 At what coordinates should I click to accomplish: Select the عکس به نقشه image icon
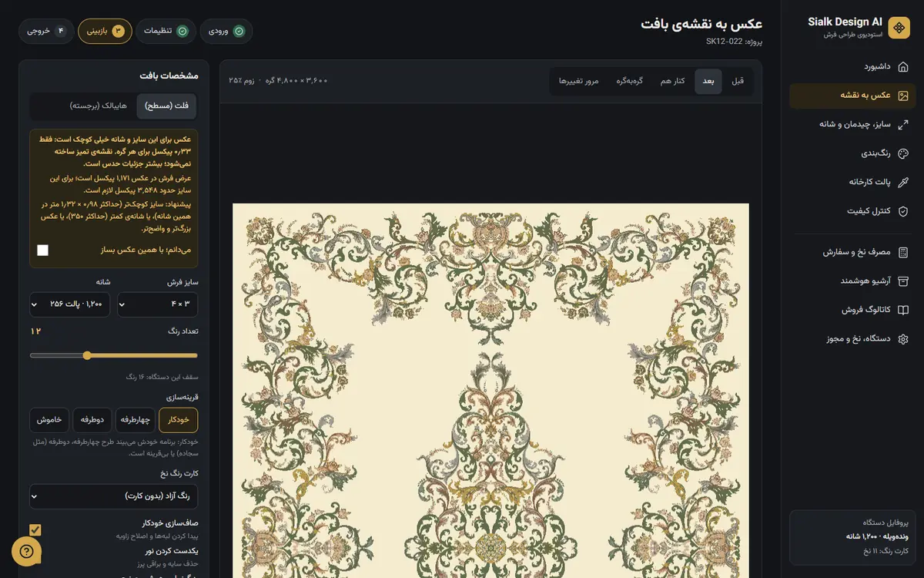[903, 96]
